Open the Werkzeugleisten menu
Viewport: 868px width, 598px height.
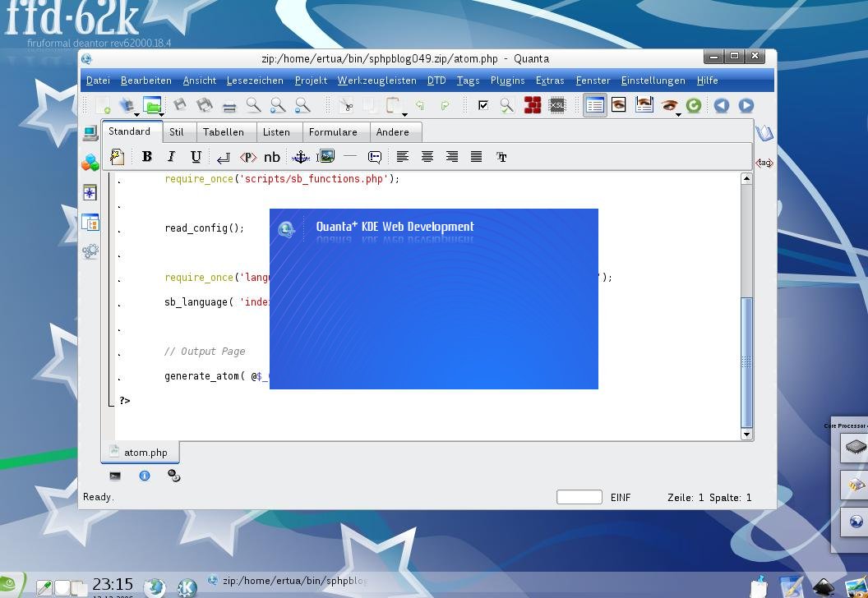coord(377,80)
